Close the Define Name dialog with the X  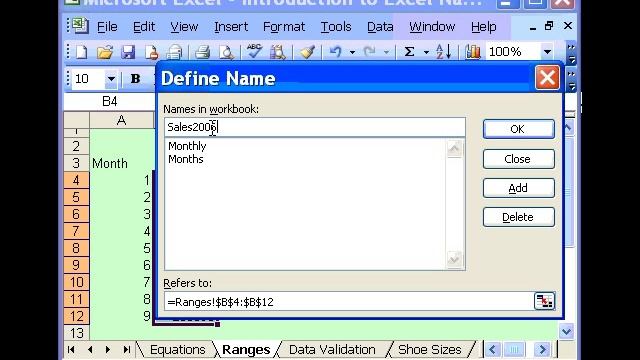tap(547, 78)
